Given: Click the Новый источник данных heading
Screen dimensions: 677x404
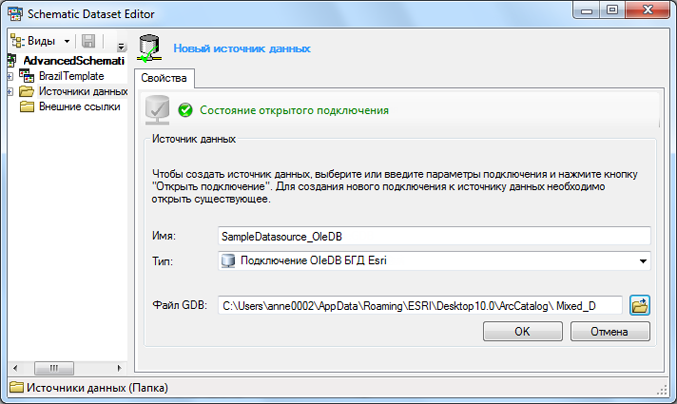Looking at the screenshot, I should [242, 48].
